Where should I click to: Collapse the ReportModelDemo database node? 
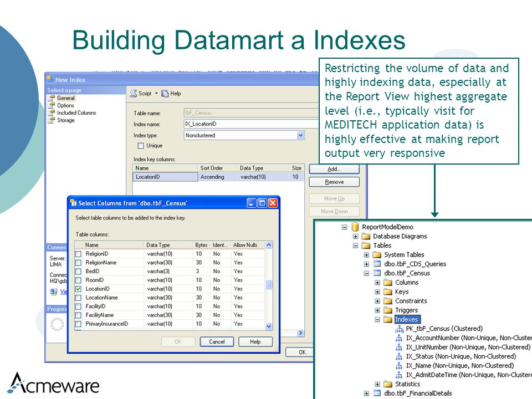344,227
